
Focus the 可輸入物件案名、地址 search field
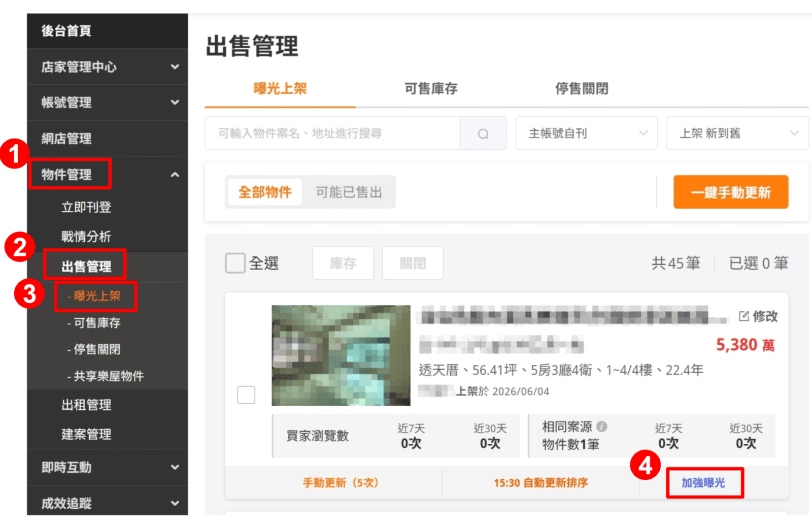[332, 133]
